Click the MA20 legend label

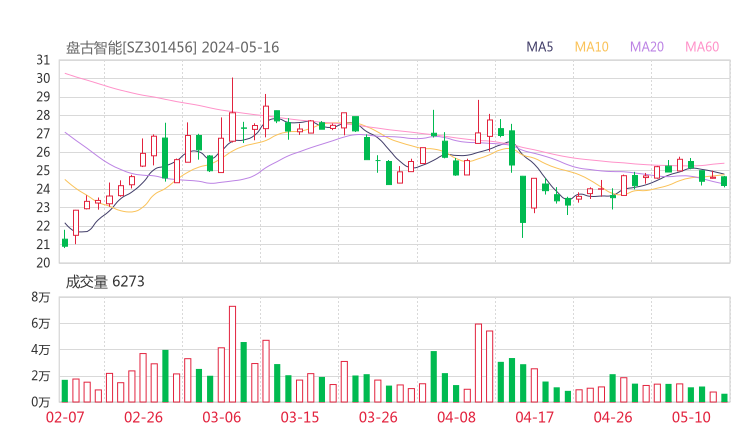click(x=647, y=47)
